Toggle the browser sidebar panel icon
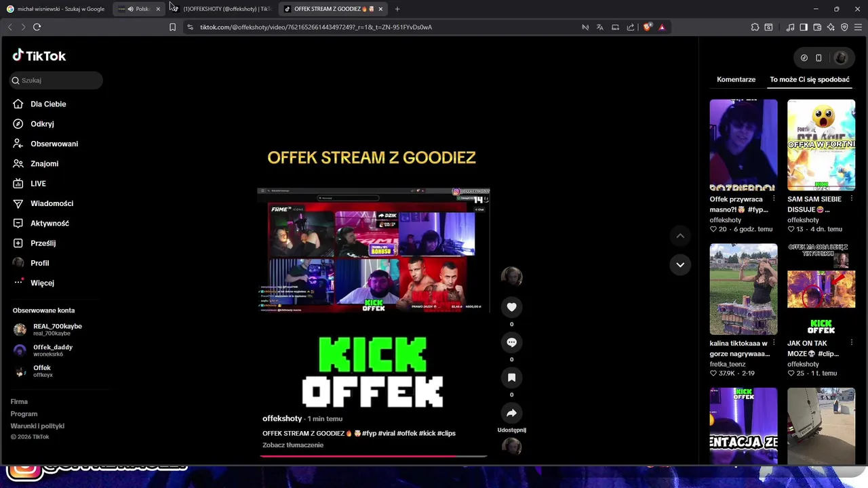Image resolution: width=868 pixels, height=488 pixels. coord(804,27)
